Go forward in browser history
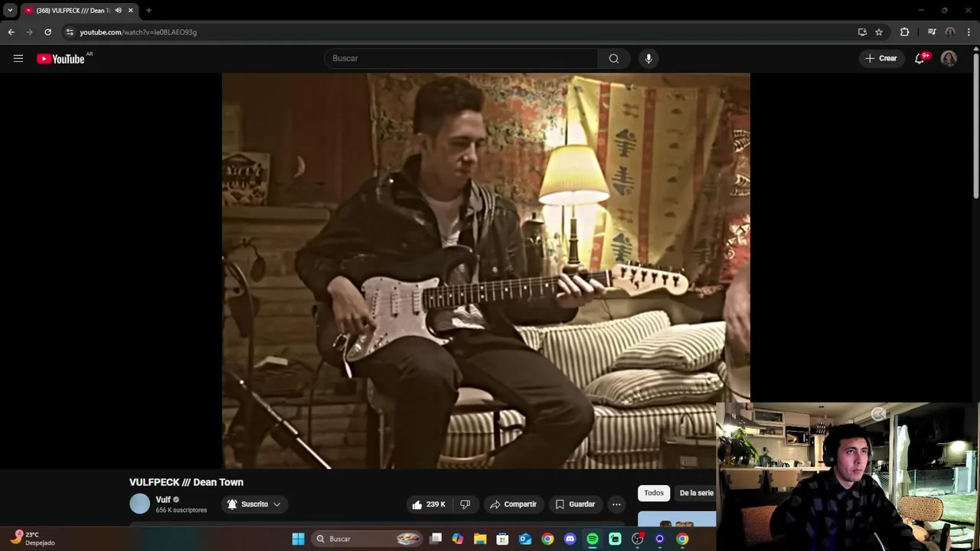The height and width of the screenshot is (551, 980). [x=30, y=32]
